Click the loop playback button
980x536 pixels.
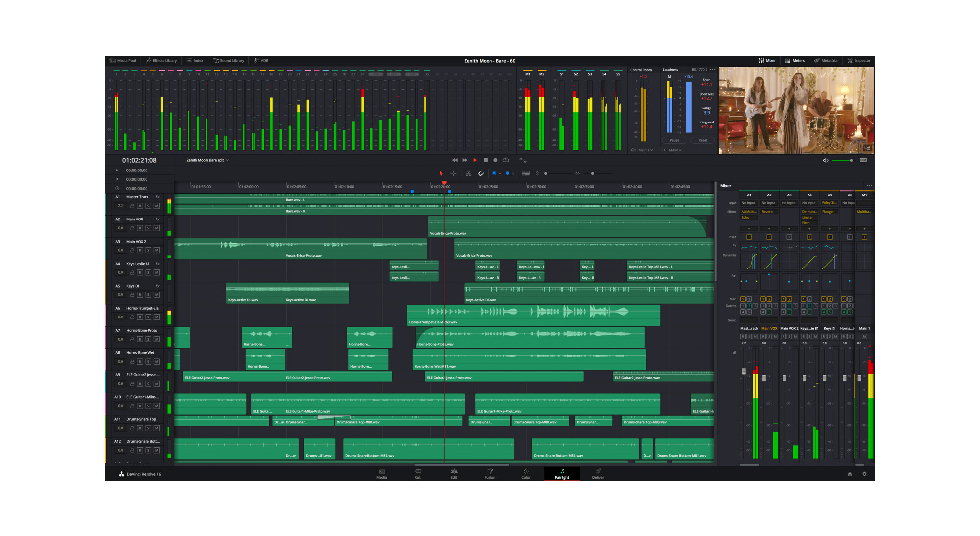tap(506, 160)
